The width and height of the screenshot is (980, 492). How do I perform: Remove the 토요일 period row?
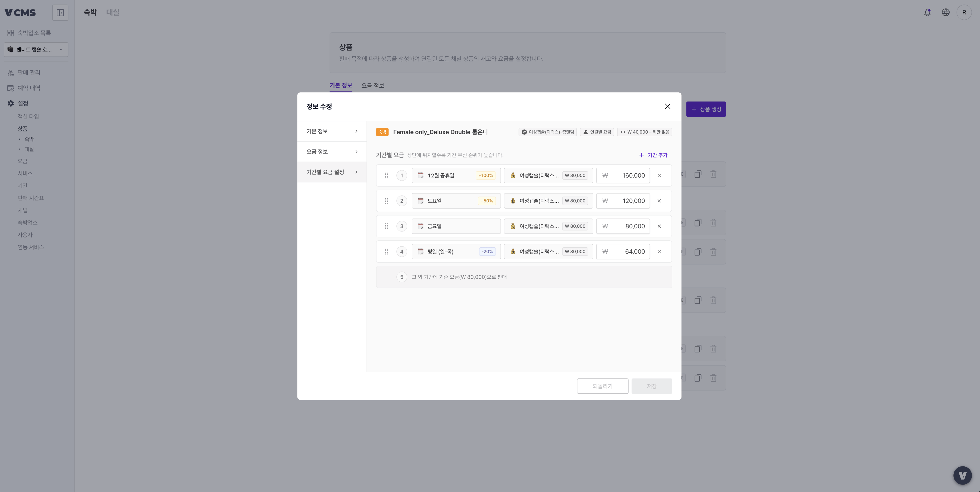point(659,201)
